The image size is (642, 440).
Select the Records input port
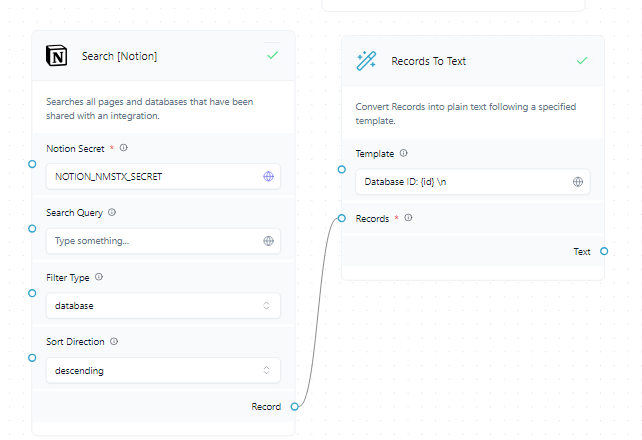[342, 218]
